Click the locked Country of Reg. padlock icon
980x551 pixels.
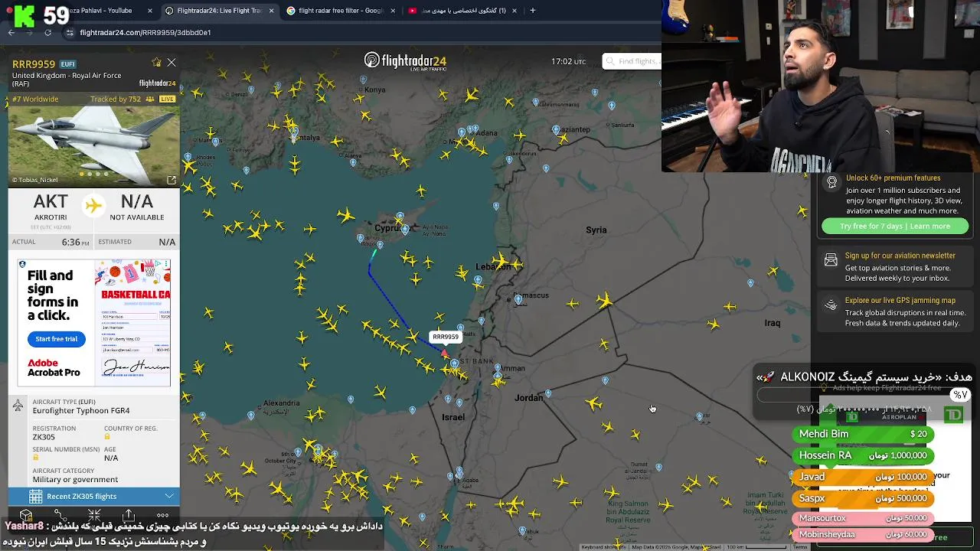pos(107,437)
